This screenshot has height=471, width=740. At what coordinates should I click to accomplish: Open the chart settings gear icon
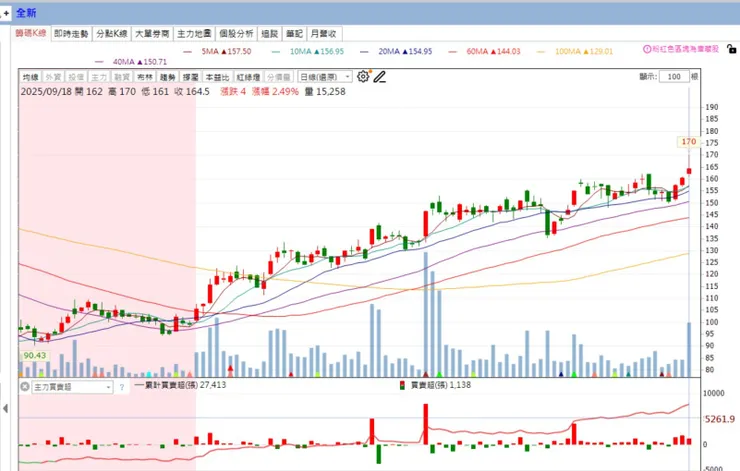point(363,76)
